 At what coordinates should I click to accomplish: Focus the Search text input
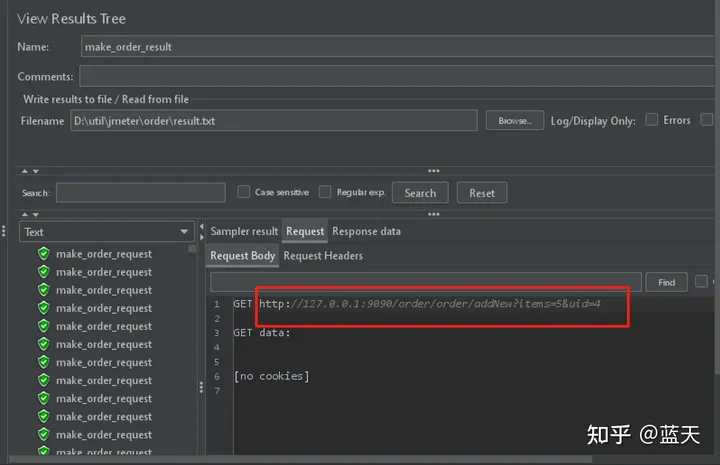(141, 192)
